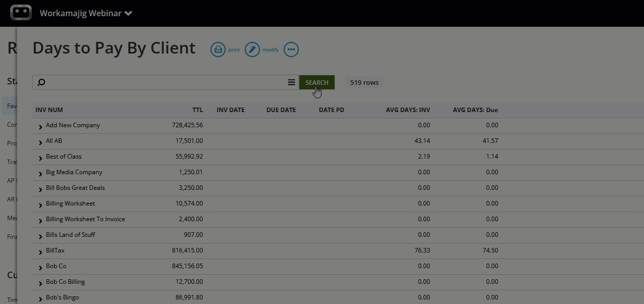Click the green SEARCH button
This screenshot has height=304, width=644.
pyautogui.click(x=317, y=82)
